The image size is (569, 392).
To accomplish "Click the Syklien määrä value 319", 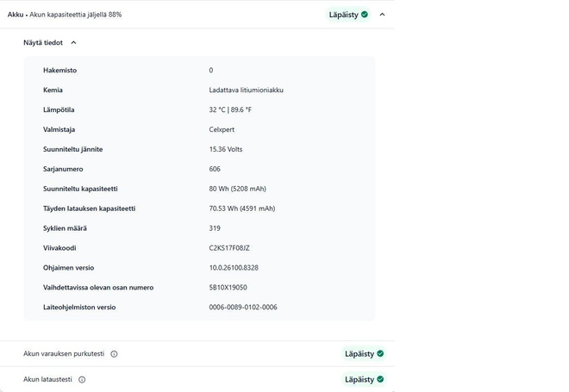I will click(x=215, y=228).
